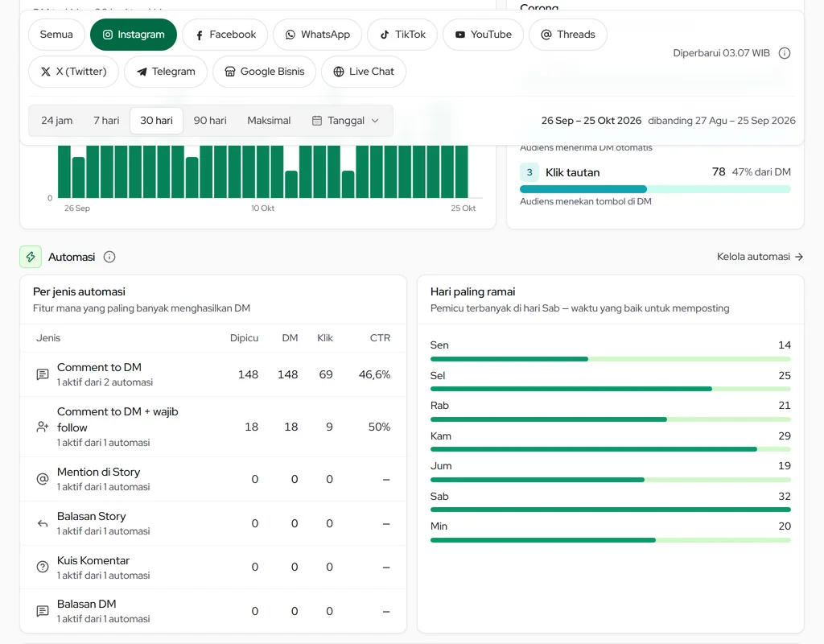
Task: Click the Balasan Story reply arrow icon
Action: [43, 523]
